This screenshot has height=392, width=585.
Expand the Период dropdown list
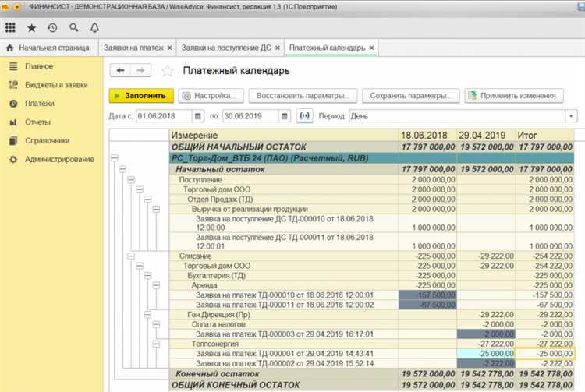571,116
